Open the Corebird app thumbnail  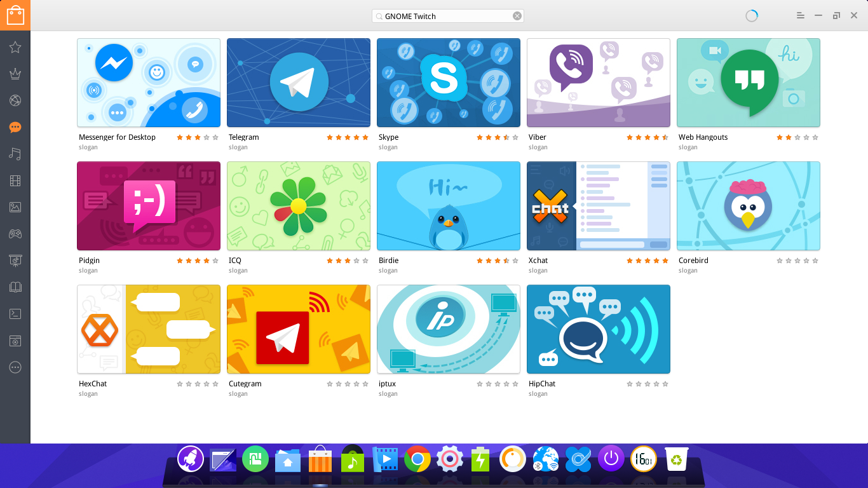pyautogui.click(x=749, y=206)
